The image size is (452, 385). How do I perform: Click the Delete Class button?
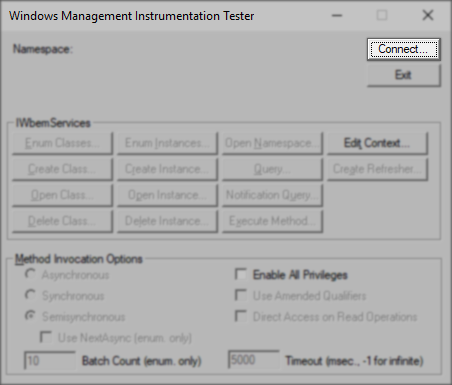click(62, 221)
